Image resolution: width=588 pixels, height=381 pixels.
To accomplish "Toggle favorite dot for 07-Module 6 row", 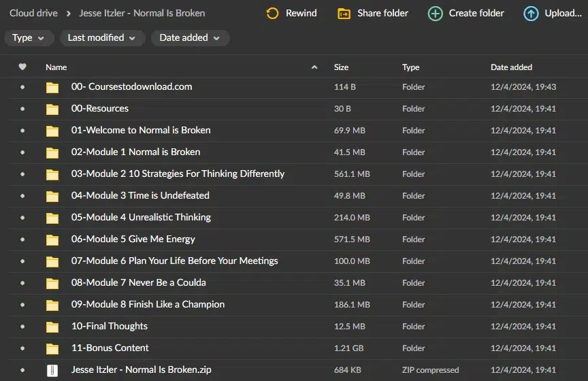I will click(x=22, y=261).
